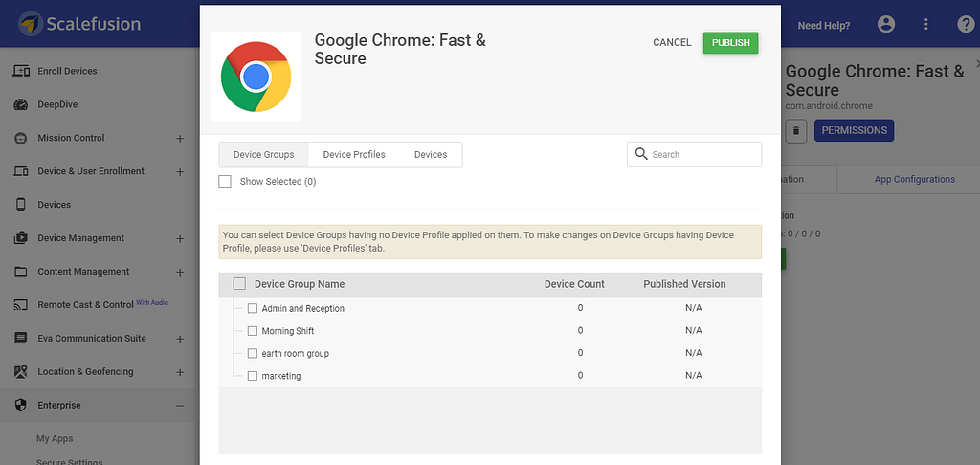980x465 pixels.
Task: Collapse the Enterprise section minus sign
Action: pos(180,406)
